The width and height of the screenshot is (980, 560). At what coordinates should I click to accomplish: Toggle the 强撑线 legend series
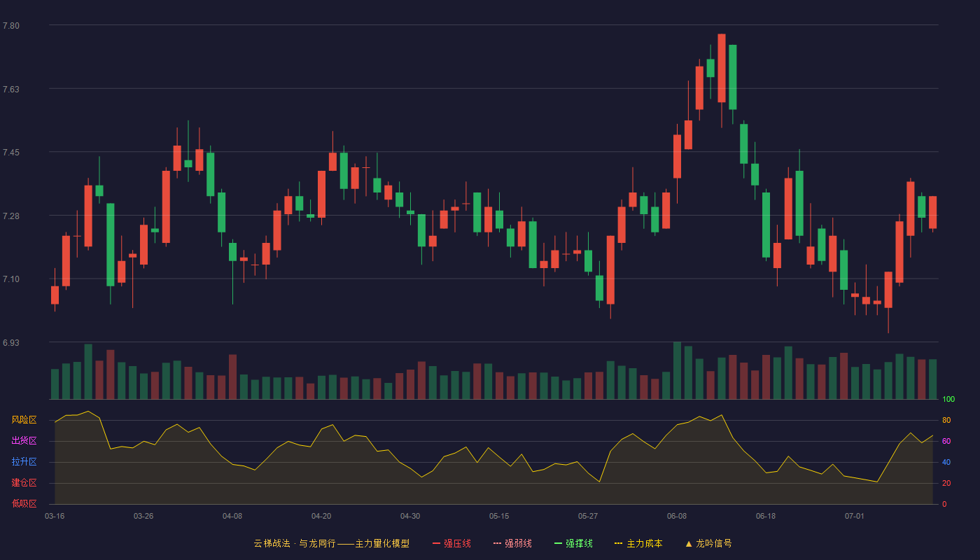coord(573,543)
